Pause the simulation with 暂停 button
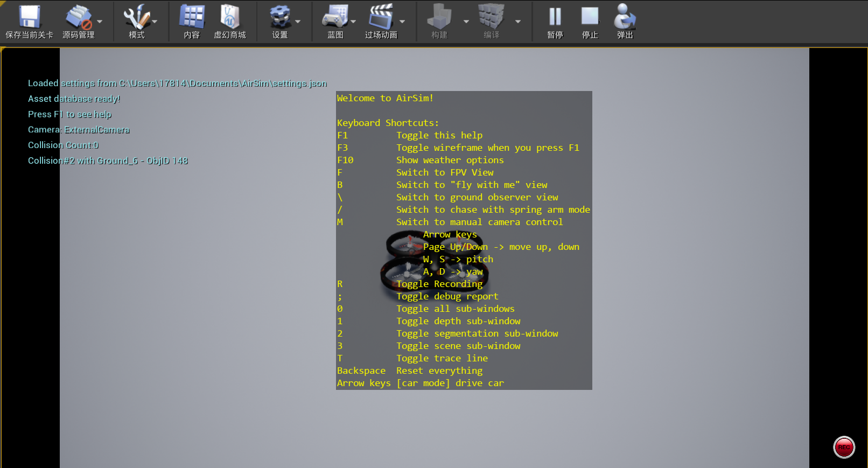The width and height of the screenshot is (868, 468). [x=555, y=17]
